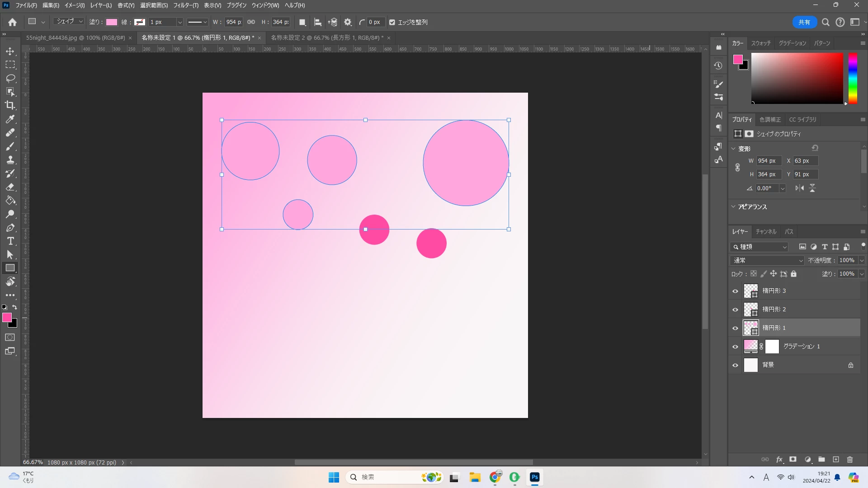Select the Pen tool
The image size is (868, 488).
click(10, 227)
